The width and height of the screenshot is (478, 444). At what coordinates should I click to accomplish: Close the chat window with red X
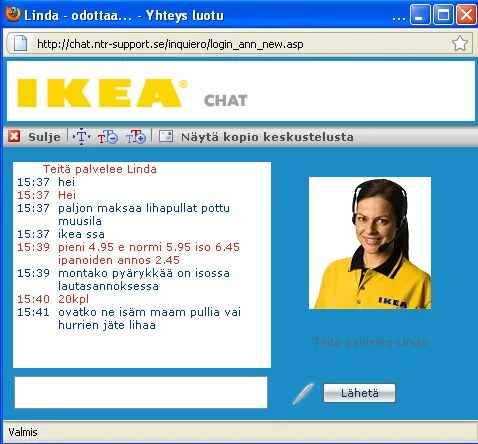[466, 15]
